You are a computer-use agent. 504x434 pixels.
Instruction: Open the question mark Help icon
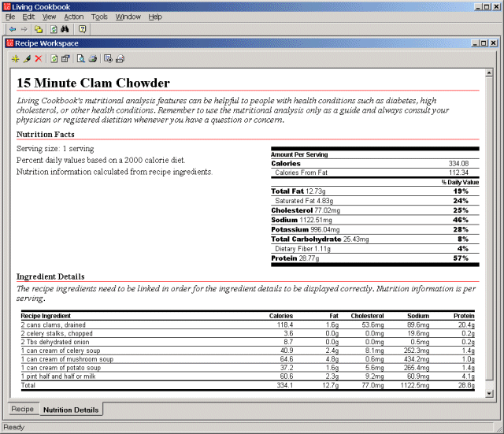pos(82,29)
